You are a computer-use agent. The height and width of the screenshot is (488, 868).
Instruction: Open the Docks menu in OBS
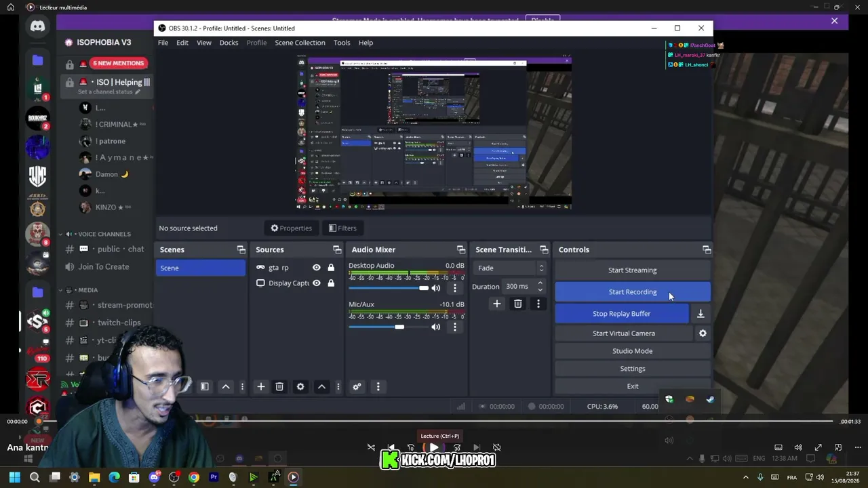click(x=229, y=43)
